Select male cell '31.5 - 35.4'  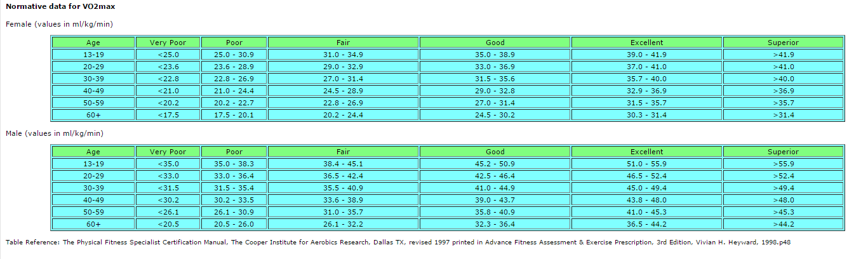[234, 188]
